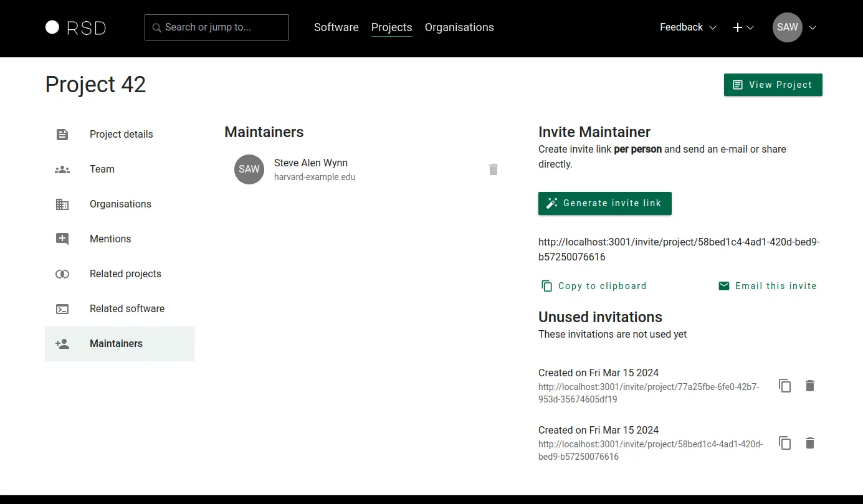The width and height of the screenshot is (863, 504).
Task: Click the RSD logo in header
Action: pyautogui.click(x=75, y=27)
